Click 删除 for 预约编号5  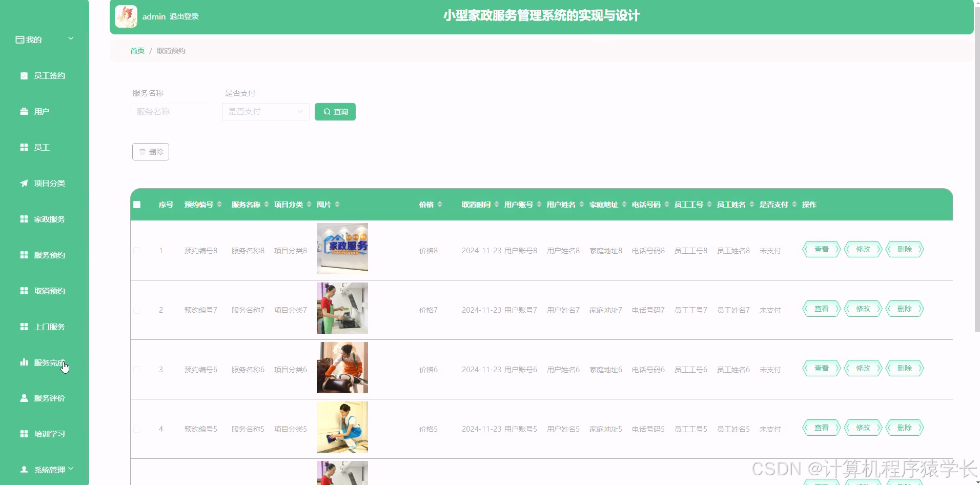(905, 428)
